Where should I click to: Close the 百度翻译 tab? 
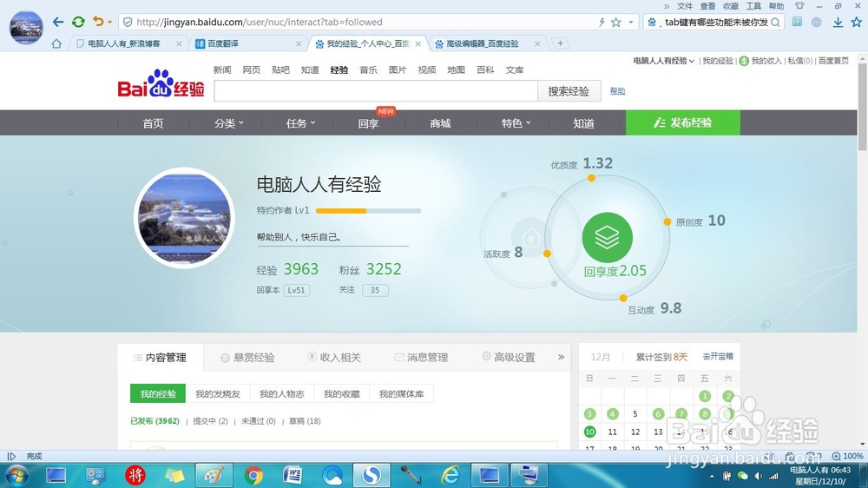pyautogui.click(x=299, y=43)
